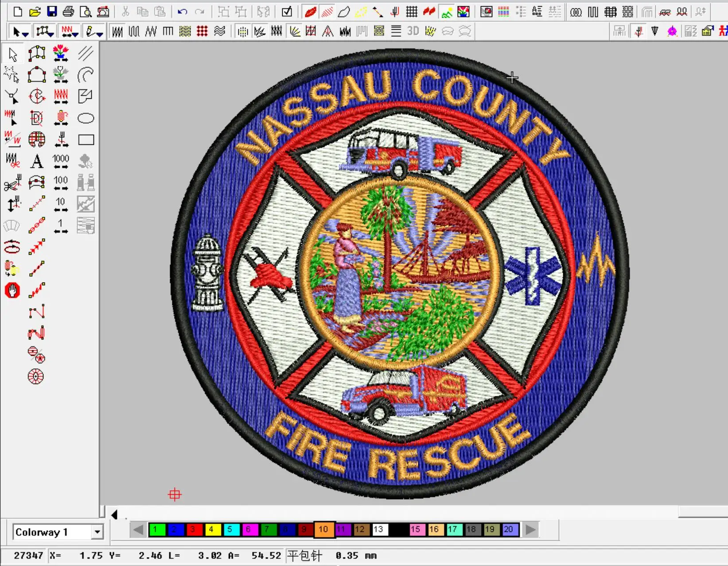Pick orange color swatch number 10
Viewport: 728px width, 566px height.
pyautogui.click(x=323, y=529)
